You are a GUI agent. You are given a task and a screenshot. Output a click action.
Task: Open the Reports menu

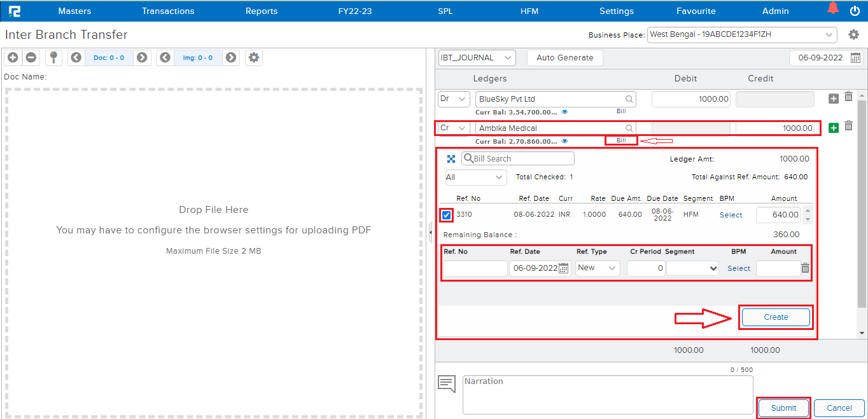tap(262, 11)
